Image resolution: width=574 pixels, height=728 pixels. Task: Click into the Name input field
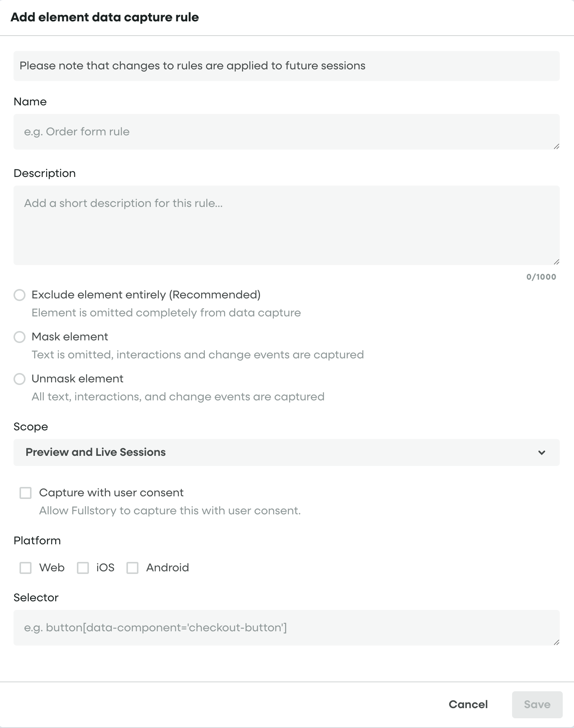[286, 132]
